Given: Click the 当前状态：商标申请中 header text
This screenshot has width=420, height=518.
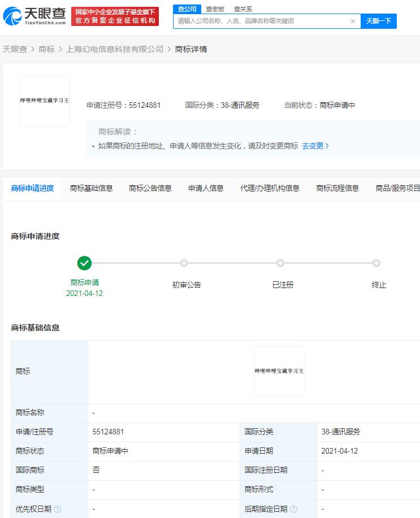Looking at the screenshot, I should tap(319, 106).
